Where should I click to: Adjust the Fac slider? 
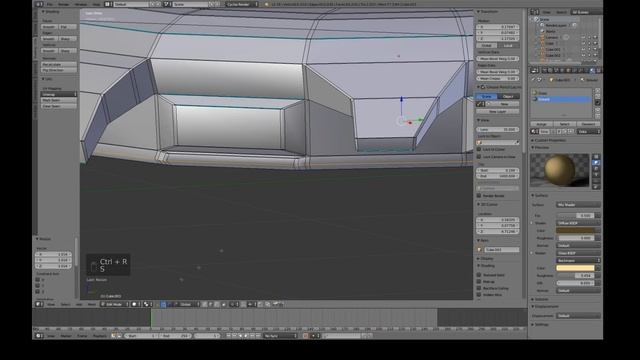(x=576, y=215)
